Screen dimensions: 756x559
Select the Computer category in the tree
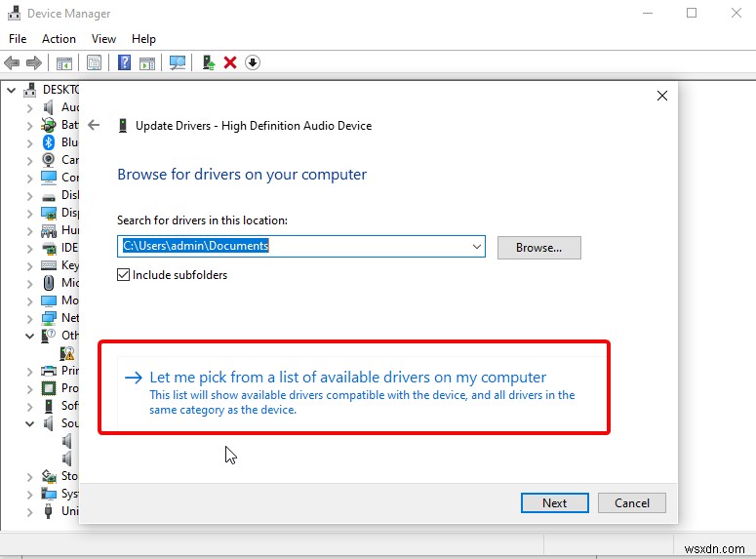click(60, 178)
